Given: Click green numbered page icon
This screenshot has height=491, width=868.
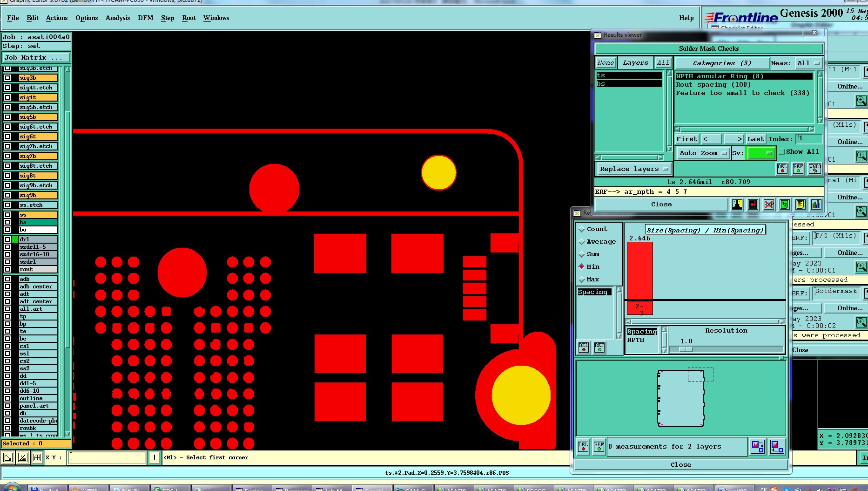Looking at the screenshot, I should coord(785,205).
